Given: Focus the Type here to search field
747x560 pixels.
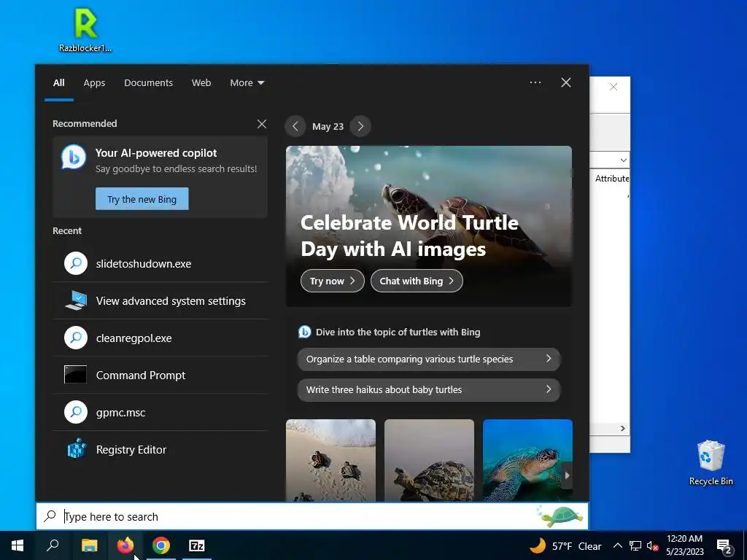Looking at the screenshot, I should point(312,516).
